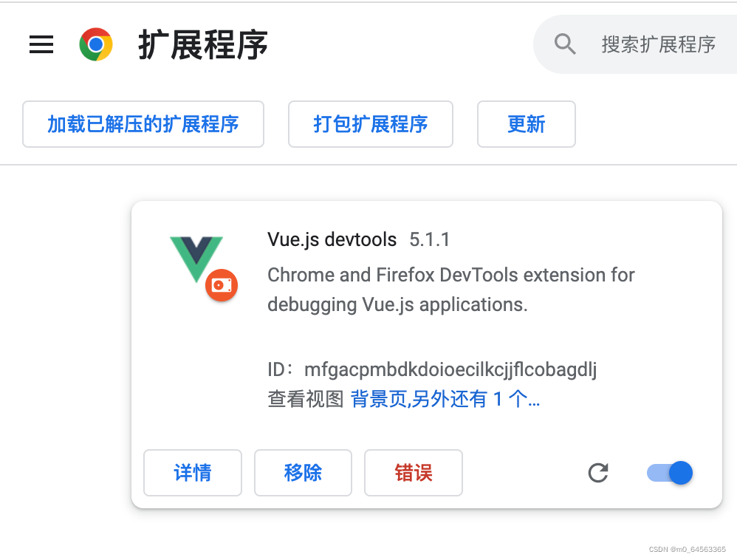Open the Chrome extensions hamburger menu
Image resolution: width=737 pixels, height=560 pixels.
(41, 44)
